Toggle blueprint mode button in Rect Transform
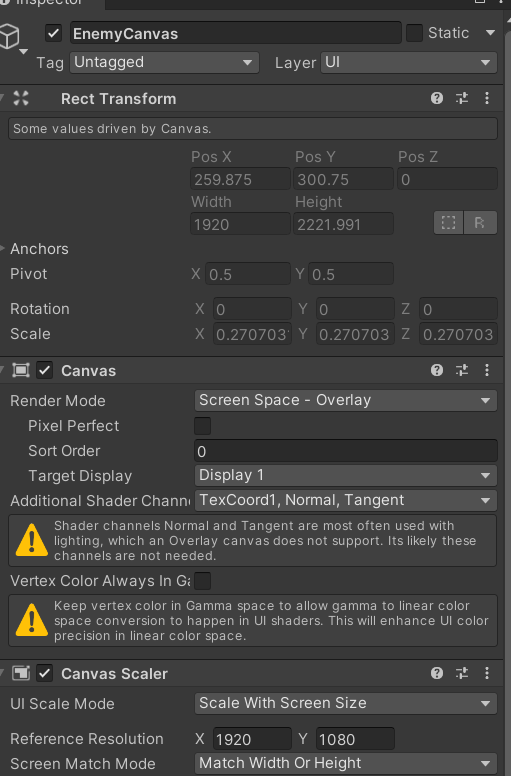 click(x=448, y=223)
